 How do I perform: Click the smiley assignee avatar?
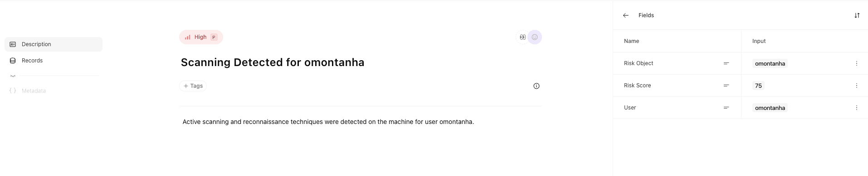coord(535,37)
